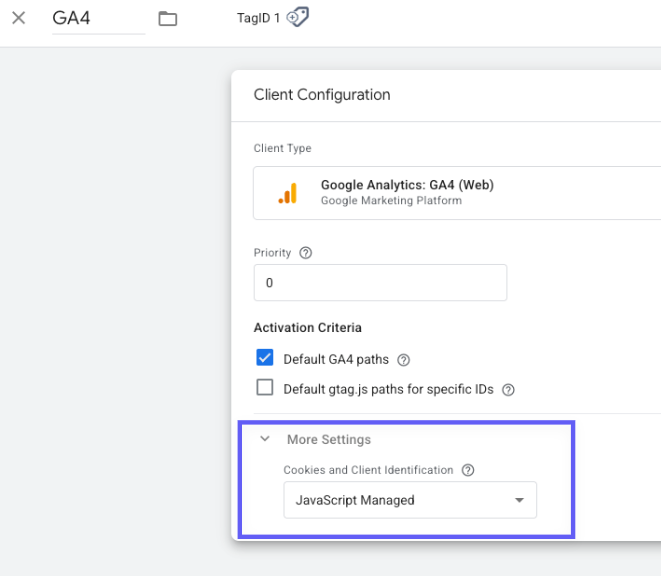Click the Google Analytics bar chart icon
This screenshot has width=661, height=576.
[288, 193]
